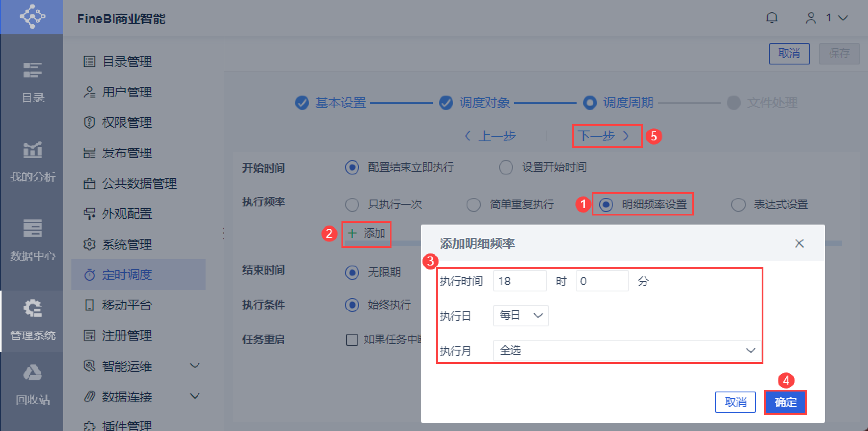Click the notification bell icon
This screenshot has height=431, width=868.
[771, 17]
